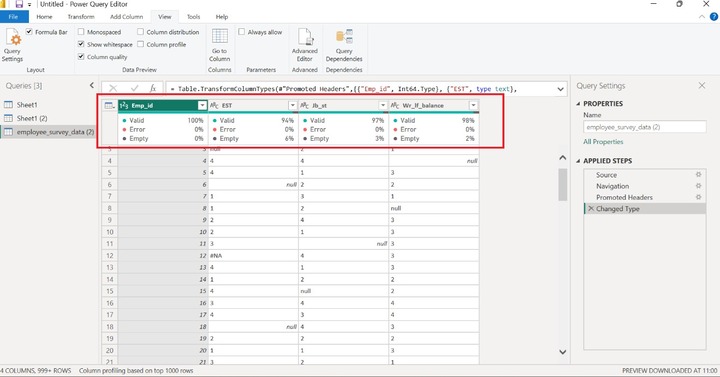
Task: Click the Help question mark icon
Action: (x=714, y=17)
